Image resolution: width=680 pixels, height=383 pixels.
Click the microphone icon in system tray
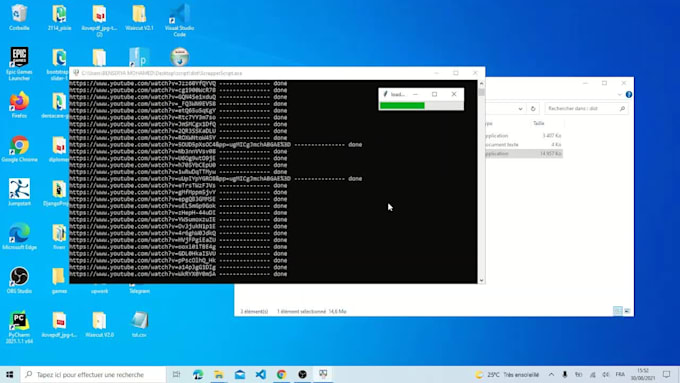565,374
